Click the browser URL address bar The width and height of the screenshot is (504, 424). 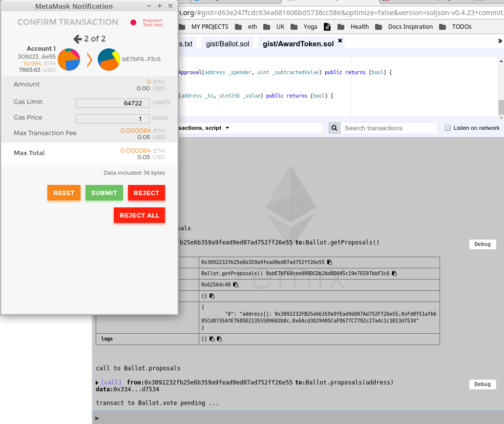tap(341, 13)
